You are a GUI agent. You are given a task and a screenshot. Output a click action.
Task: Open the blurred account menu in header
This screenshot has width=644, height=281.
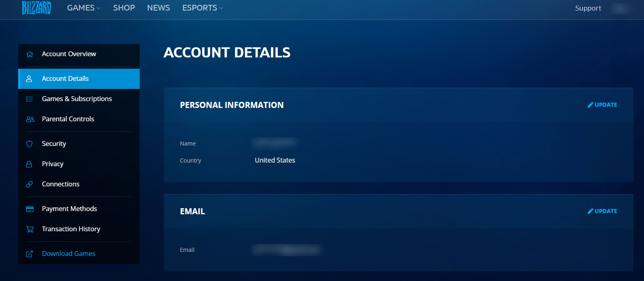click(x=620, y=8)
